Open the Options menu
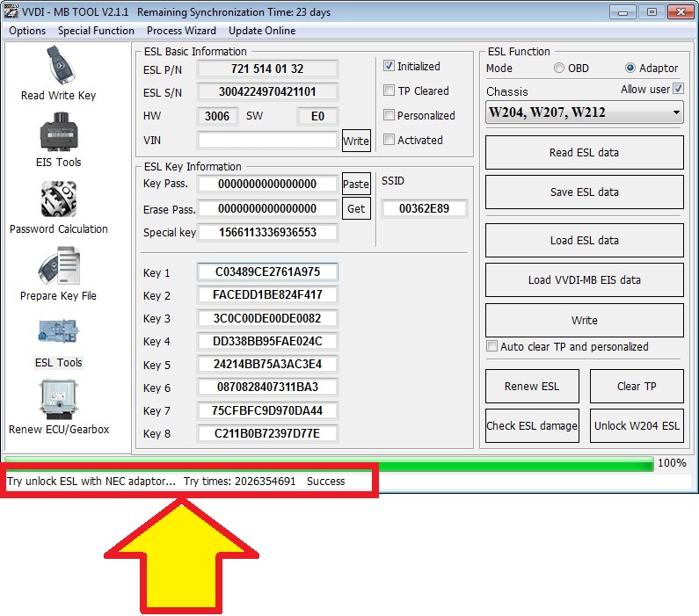This screenshot has width=699, height=616. (27, 31)
